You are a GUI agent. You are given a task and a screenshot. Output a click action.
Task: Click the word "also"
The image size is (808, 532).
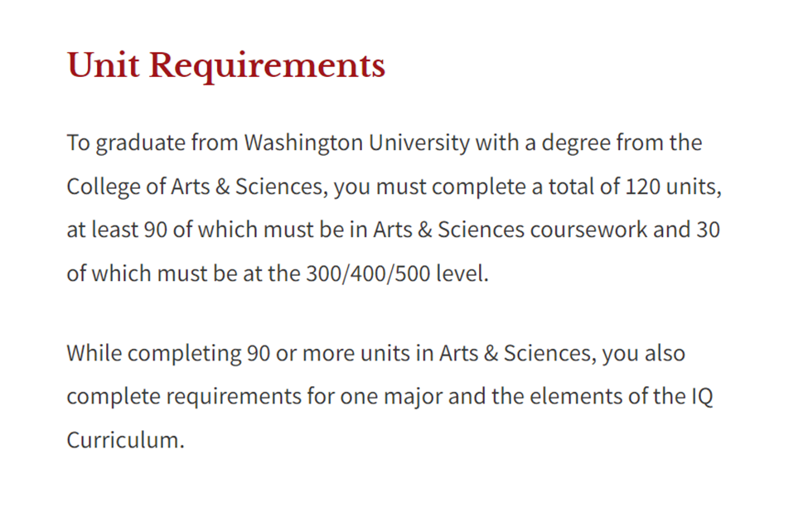(665, 353)
